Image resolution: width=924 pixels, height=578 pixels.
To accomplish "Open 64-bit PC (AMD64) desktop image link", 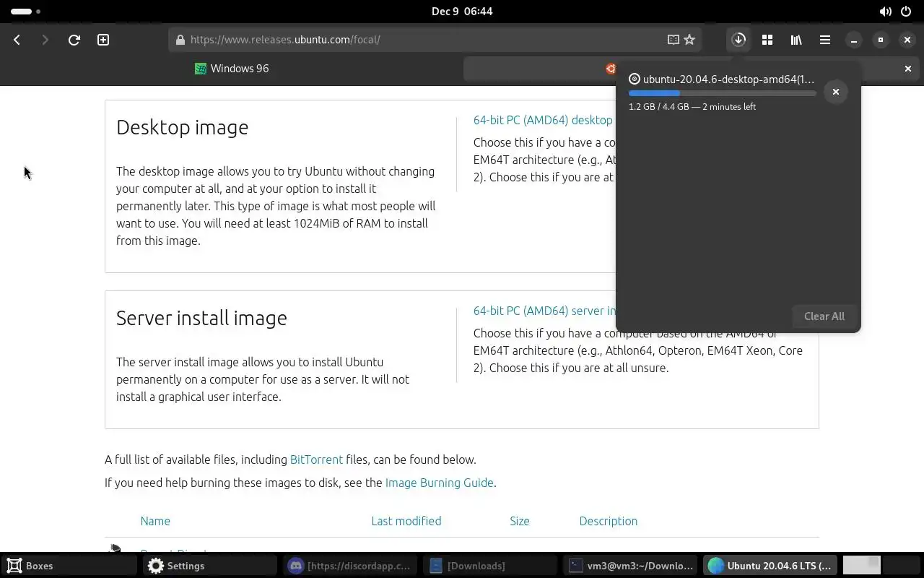I will 543,120.
